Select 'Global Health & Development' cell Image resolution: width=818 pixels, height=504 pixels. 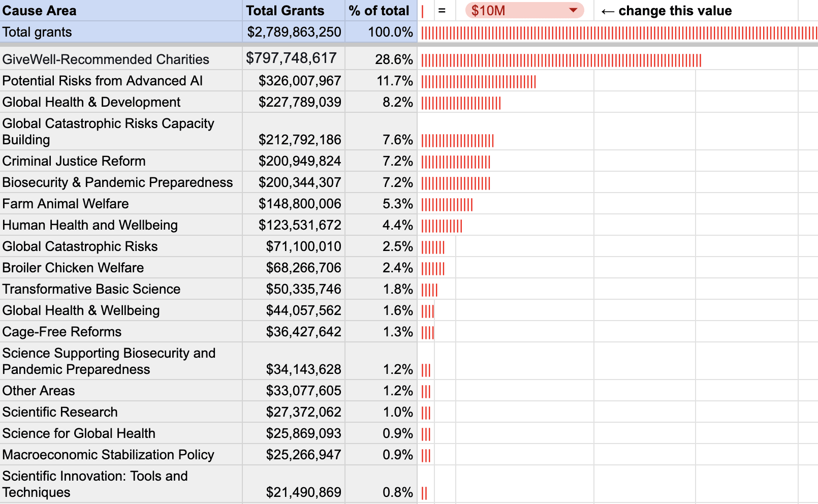point(121,102)
